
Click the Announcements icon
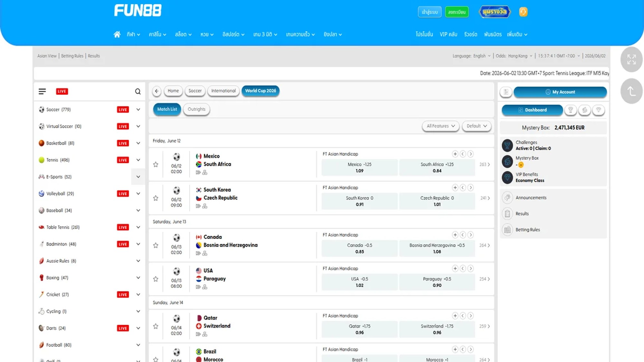point(507,198)
